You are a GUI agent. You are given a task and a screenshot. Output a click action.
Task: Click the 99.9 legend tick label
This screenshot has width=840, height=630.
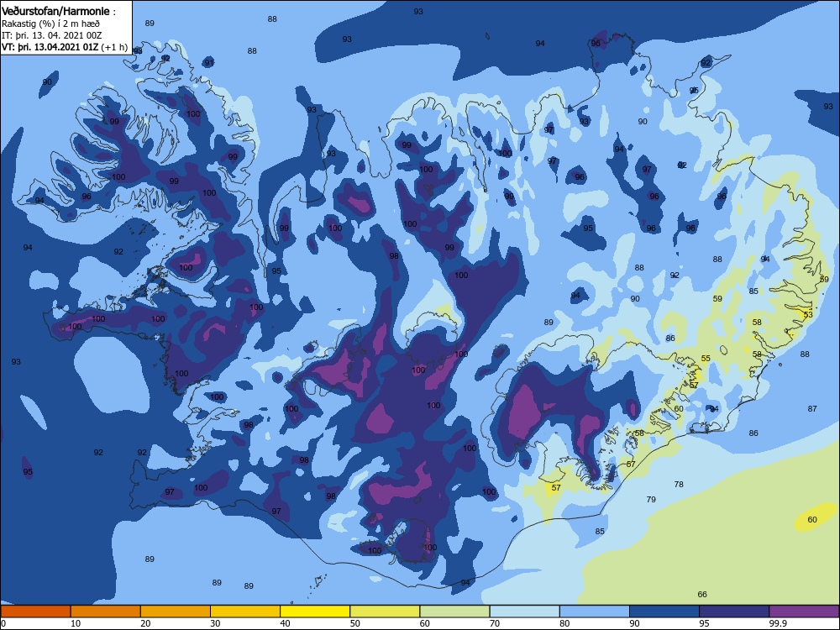tap(777, 623)
